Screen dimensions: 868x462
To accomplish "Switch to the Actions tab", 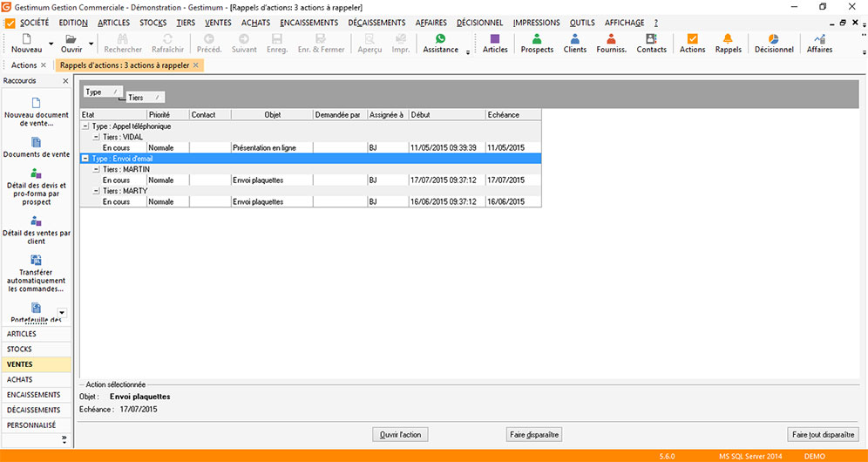I will coord(24,65).
